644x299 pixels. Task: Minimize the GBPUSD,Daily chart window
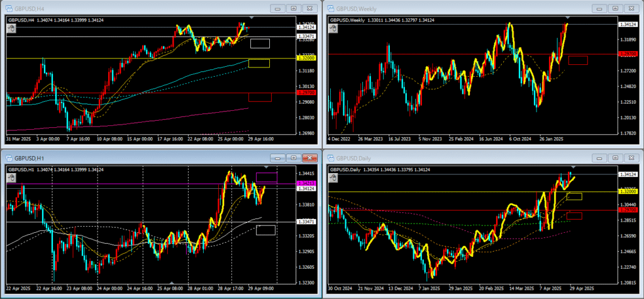[x=599, y=158]
